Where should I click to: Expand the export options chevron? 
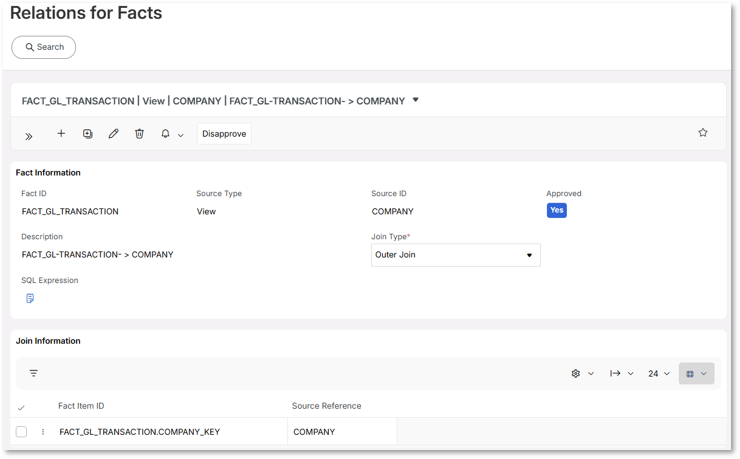(631, 374)
